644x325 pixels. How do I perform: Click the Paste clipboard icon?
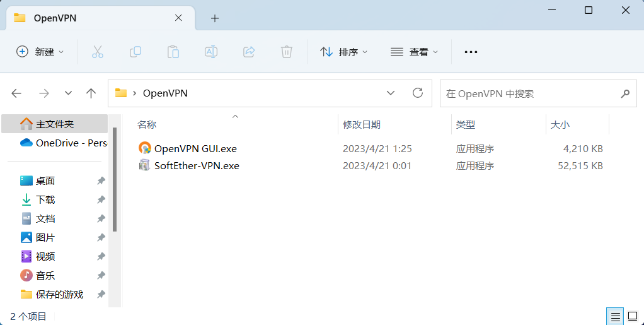coord(173,52)
